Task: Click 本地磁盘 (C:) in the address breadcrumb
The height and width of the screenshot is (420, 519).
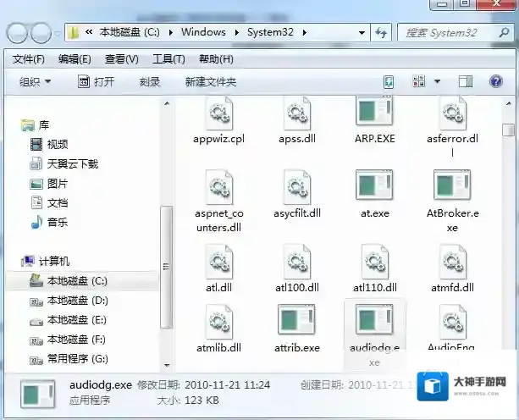Action: (130, 32)
